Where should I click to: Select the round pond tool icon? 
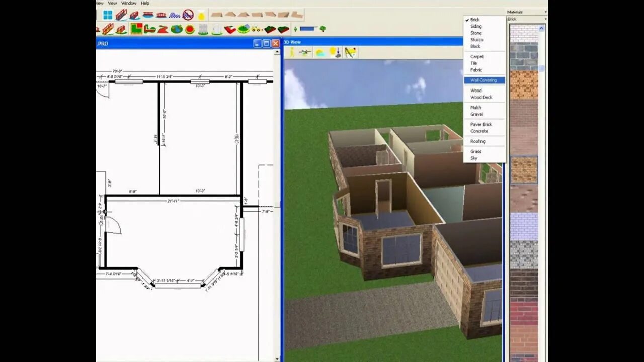tap(177, 29)
